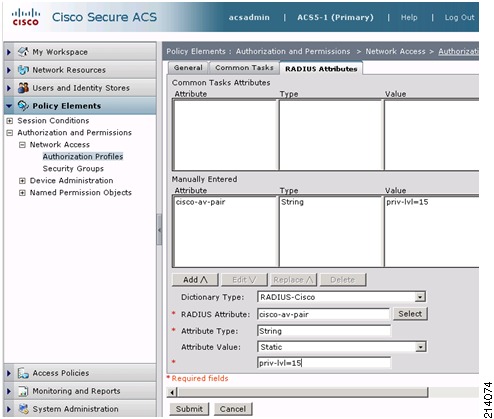Click the Users and Identity Stores icon
Viewport: 494px width, 419px height.
(23, 88)
